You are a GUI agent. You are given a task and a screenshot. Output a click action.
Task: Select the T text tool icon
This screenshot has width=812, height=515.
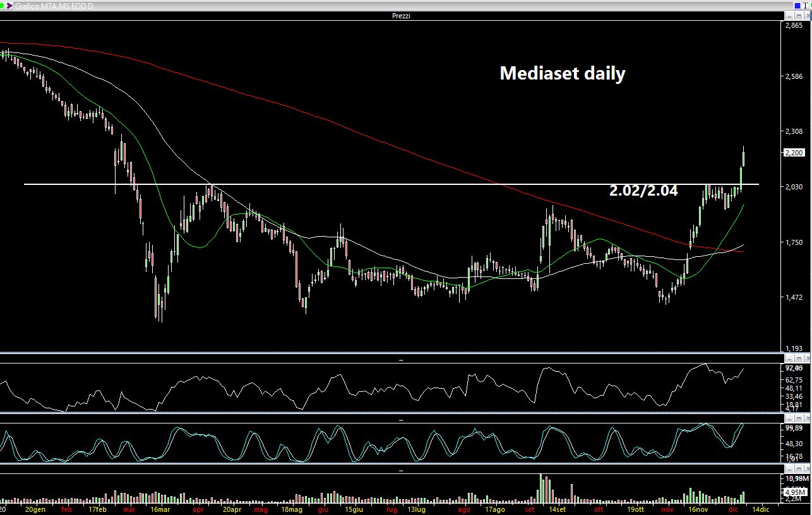tap(806, 6)
